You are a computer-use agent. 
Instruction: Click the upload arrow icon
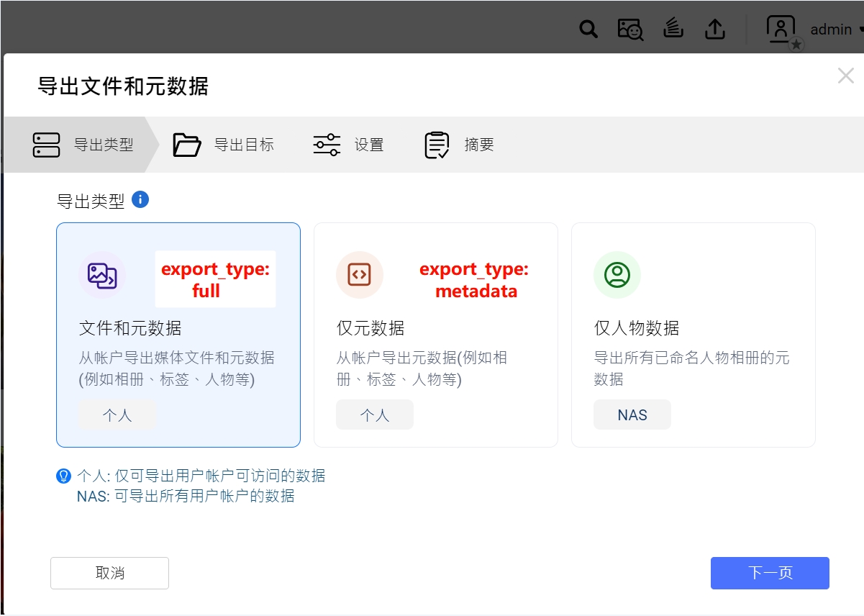(x=714, y=29)
